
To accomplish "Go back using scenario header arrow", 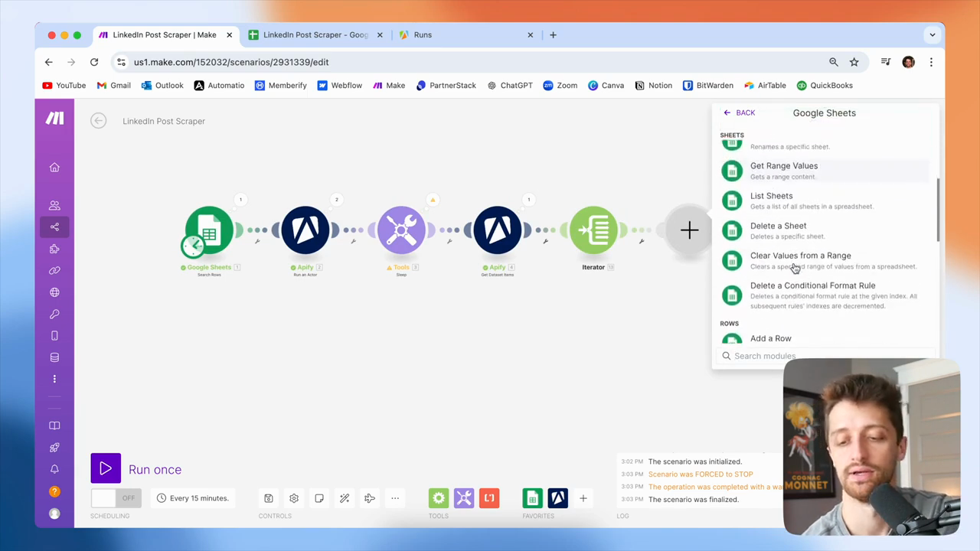I will pyautogui.click(x=98, y=121).
